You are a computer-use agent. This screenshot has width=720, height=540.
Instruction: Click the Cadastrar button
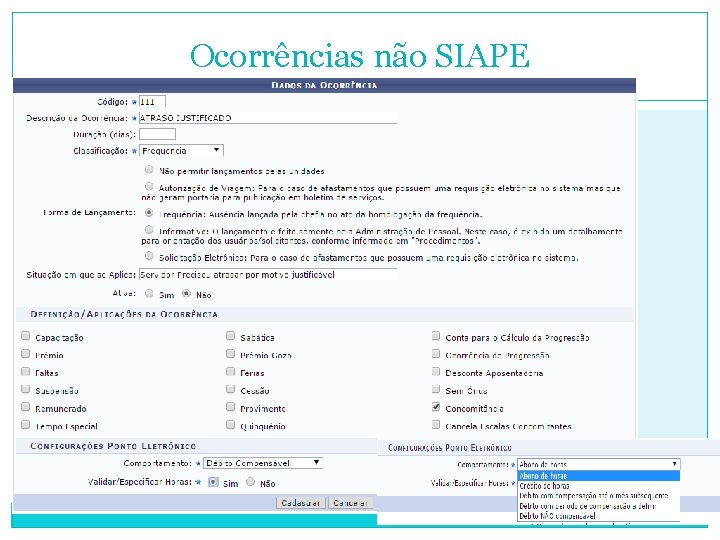pos(300,503)
